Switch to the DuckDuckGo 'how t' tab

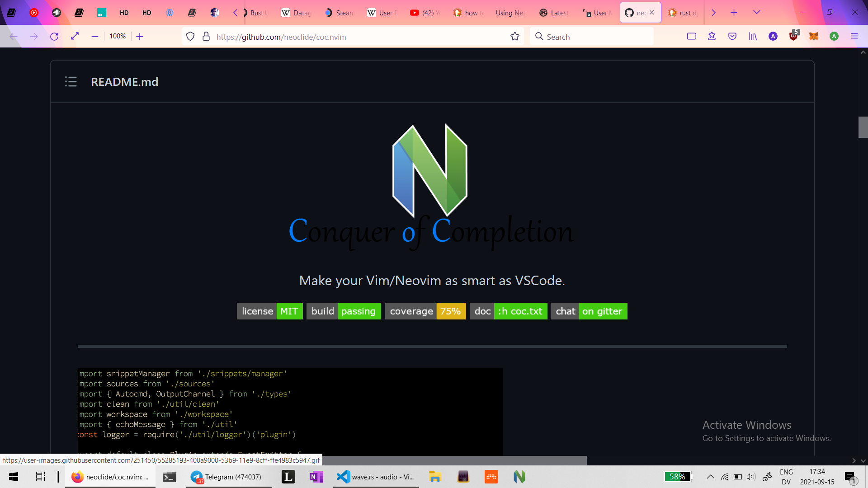468,13
